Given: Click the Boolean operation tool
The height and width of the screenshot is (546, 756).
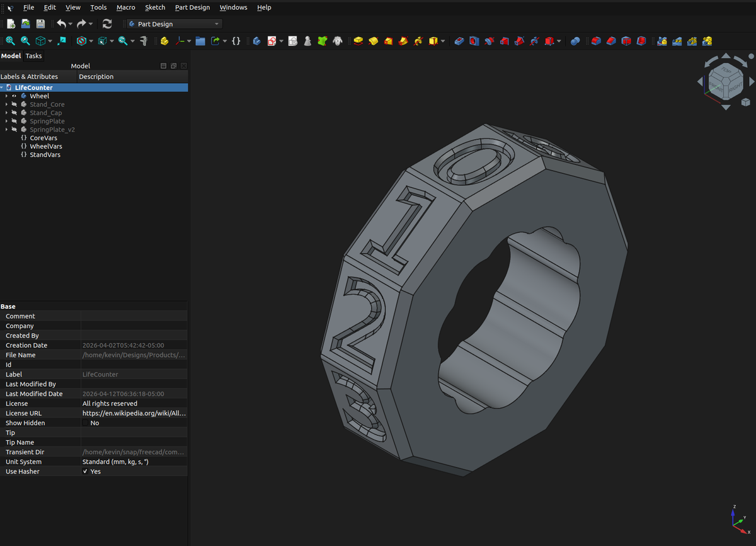Looking at the screenshot, I should pyautogui.click(x=575, y=41).
